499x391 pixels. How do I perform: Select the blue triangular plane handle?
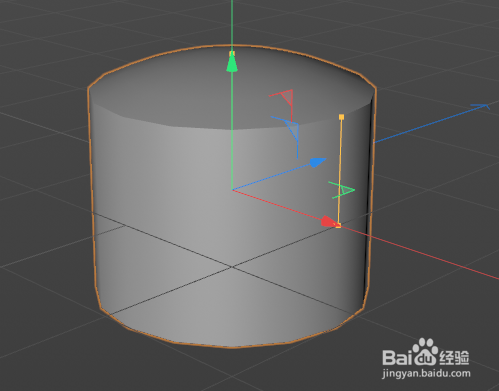293,130
